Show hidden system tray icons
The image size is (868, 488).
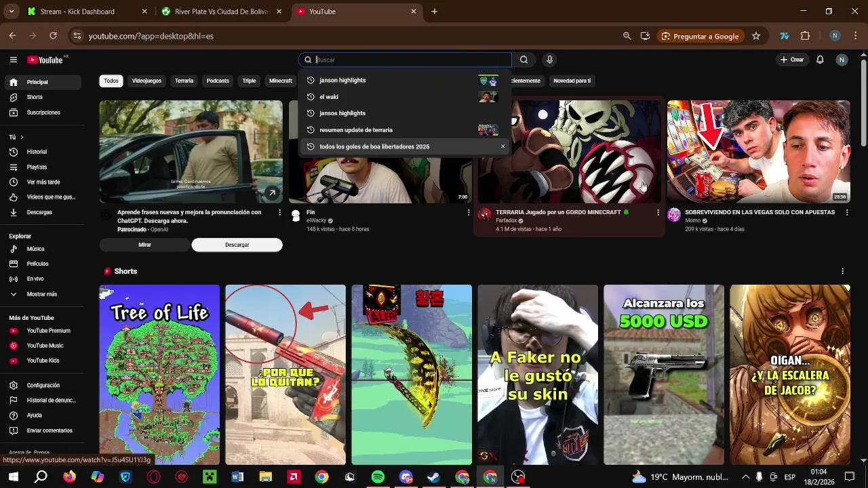click(745, 477)
